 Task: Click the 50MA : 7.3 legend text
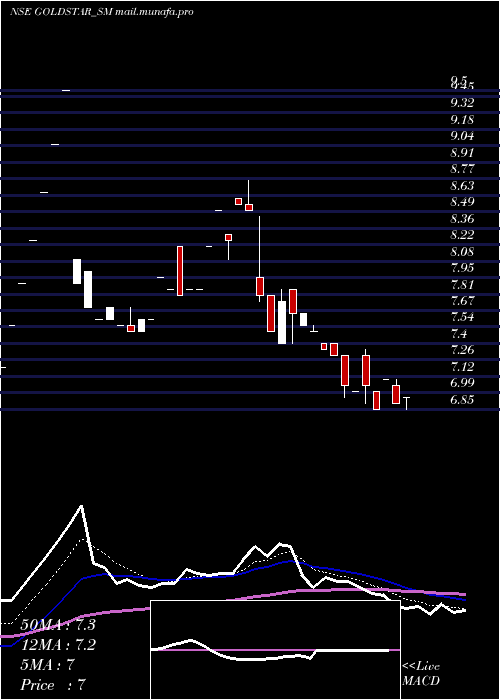coord(58,625)
